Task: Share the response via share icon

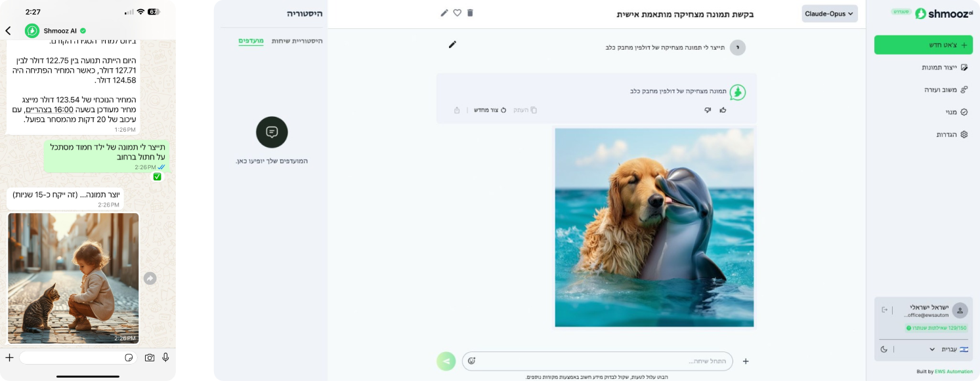Action: [x=457, y=110]
